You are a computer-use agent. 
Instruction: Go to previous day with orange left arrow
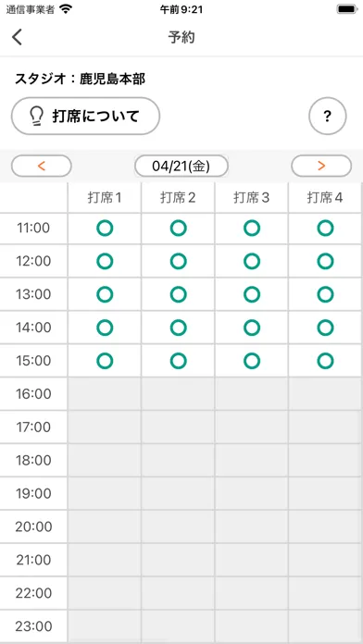click(42, 166)
